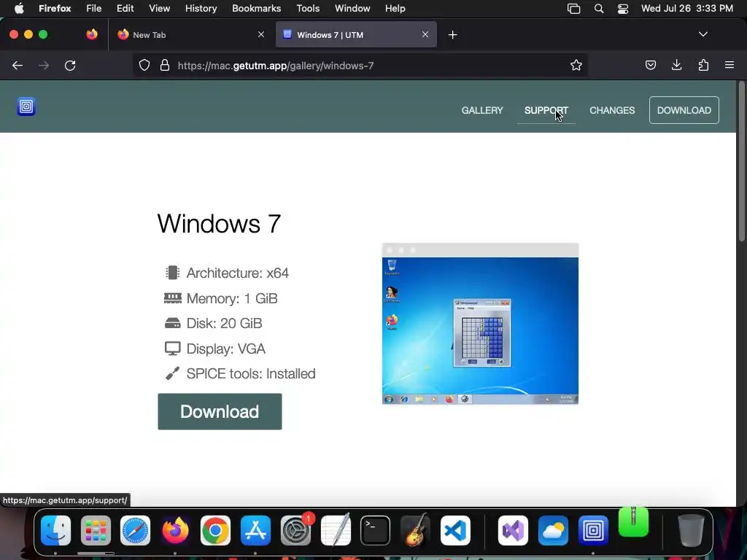Open Finder from the Dock
This screenshot has width=747, height=560.
click(55, 530)
